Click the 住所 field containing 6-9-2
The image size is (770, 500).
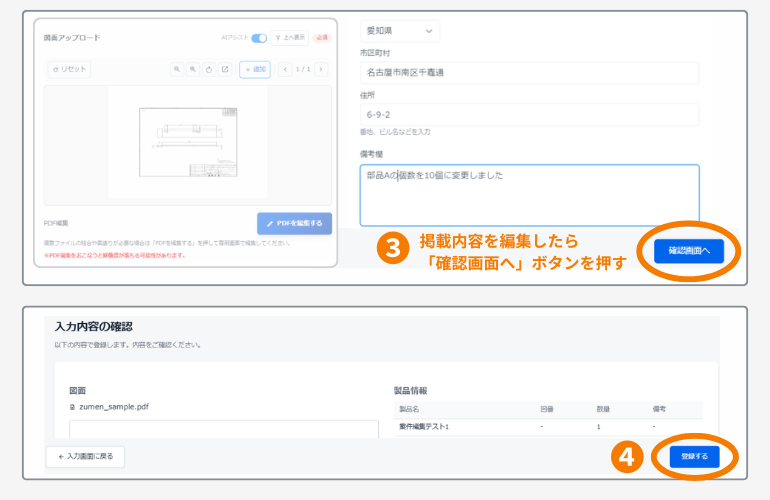[x=529, y=115]
